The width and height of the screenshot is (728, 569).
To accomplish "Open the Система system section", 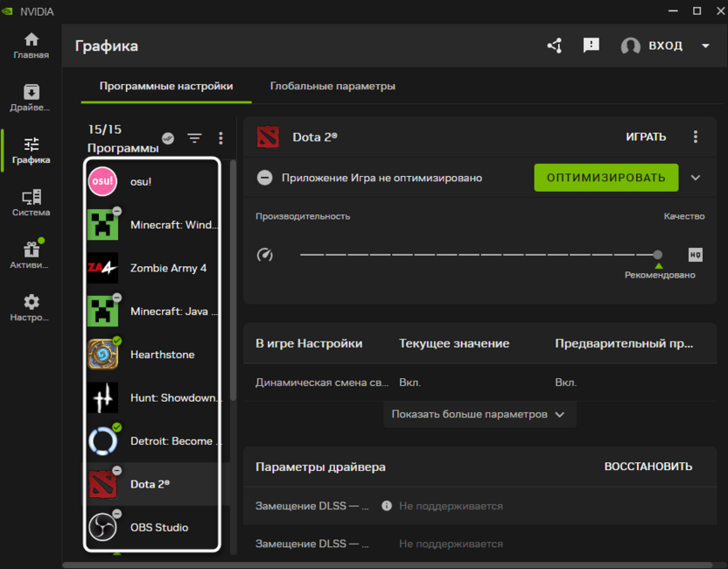I will pos(31,203).
